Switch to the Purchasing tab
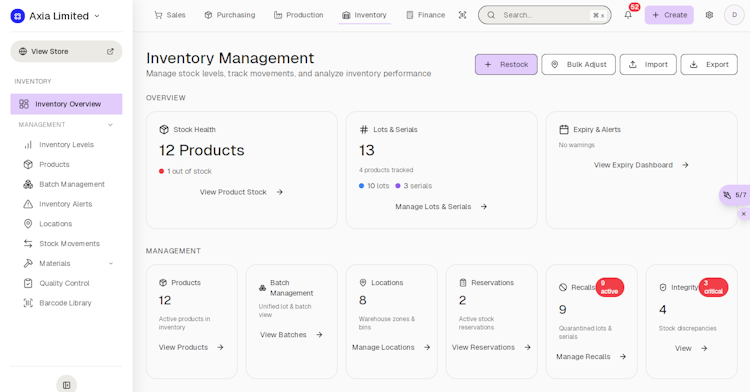The image size is (750, 392). [x=230, y=15]
